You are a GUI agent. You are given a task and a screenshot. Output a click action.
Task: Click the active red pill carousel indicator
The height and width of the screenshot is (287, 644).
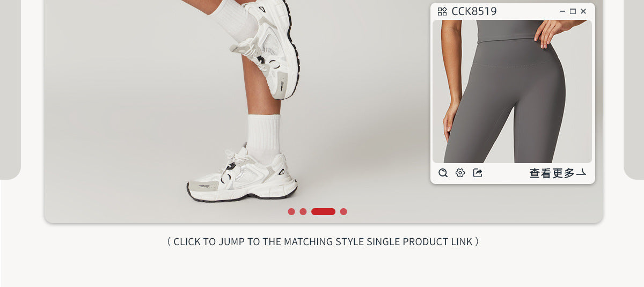tap(323, 211)
